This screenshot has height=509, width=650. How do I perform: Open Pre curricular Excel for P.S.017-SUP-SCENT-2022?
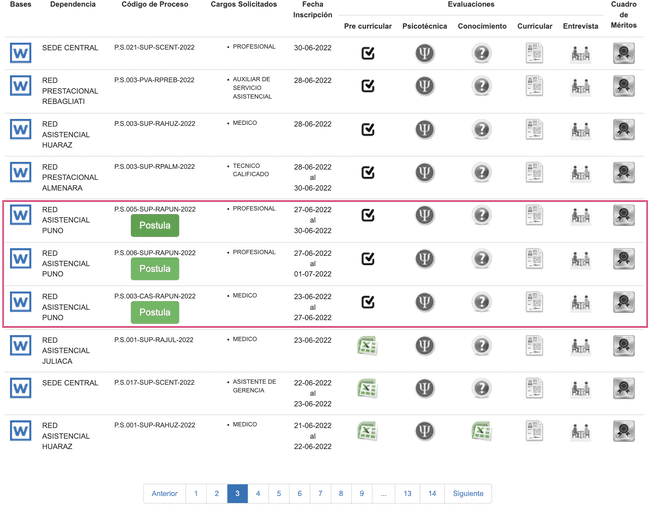point(367,389)
